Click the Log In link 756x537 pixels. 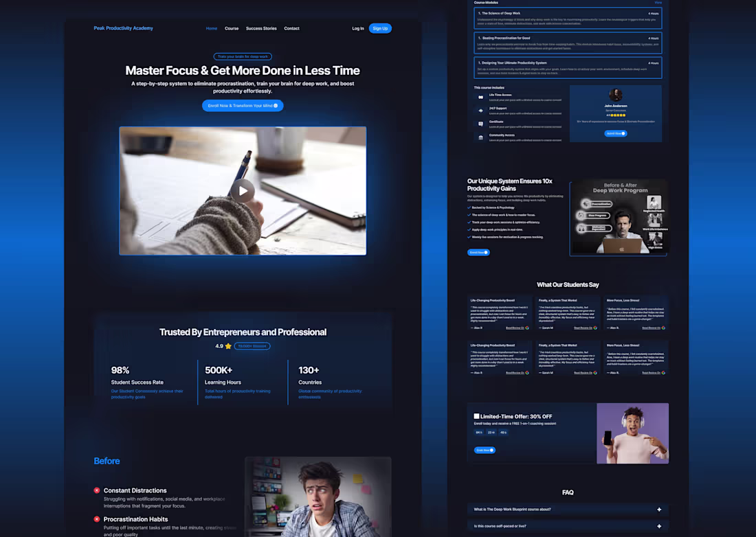[x=358, y=28]
